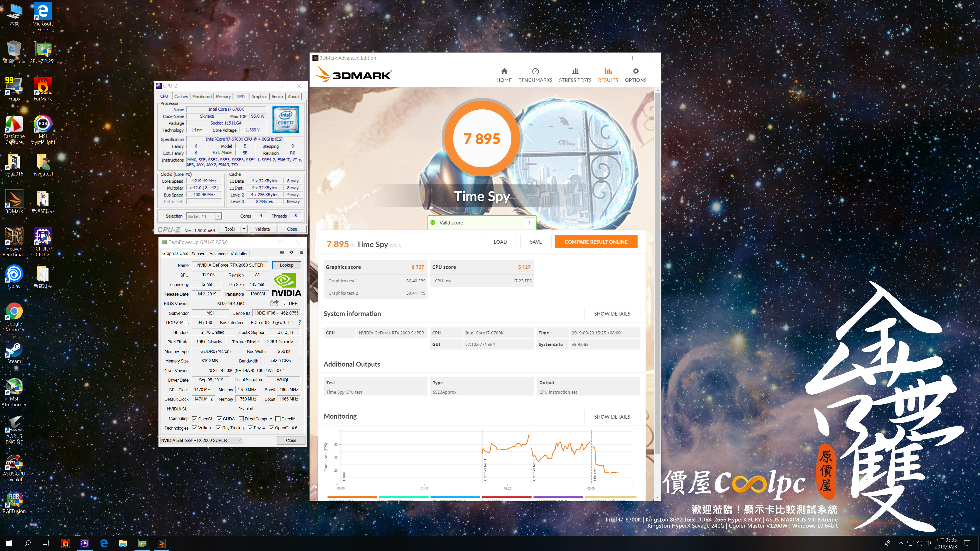Image resolution: width=980 pixels, height=551 pixels.
Task: Open Windows Start menu
Action: pyautogui.click(x=9, y=543)
